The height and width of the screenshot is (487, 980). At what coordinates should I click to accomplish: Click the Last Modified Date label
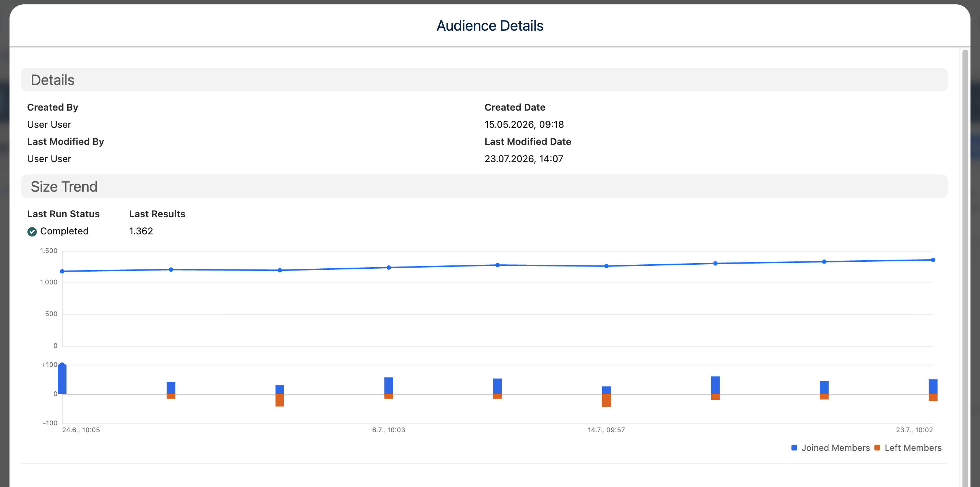tap(528, 142)
